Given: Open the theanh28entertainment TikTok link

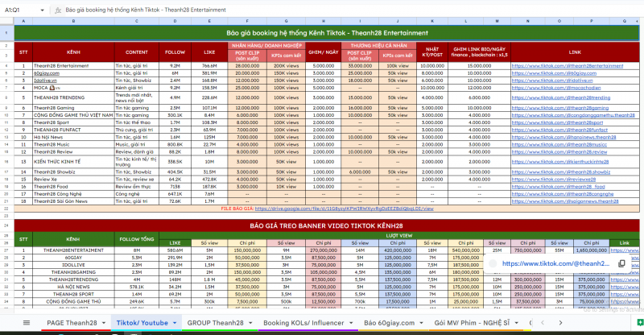Looking at the screenshot, I should click(556, 65).
